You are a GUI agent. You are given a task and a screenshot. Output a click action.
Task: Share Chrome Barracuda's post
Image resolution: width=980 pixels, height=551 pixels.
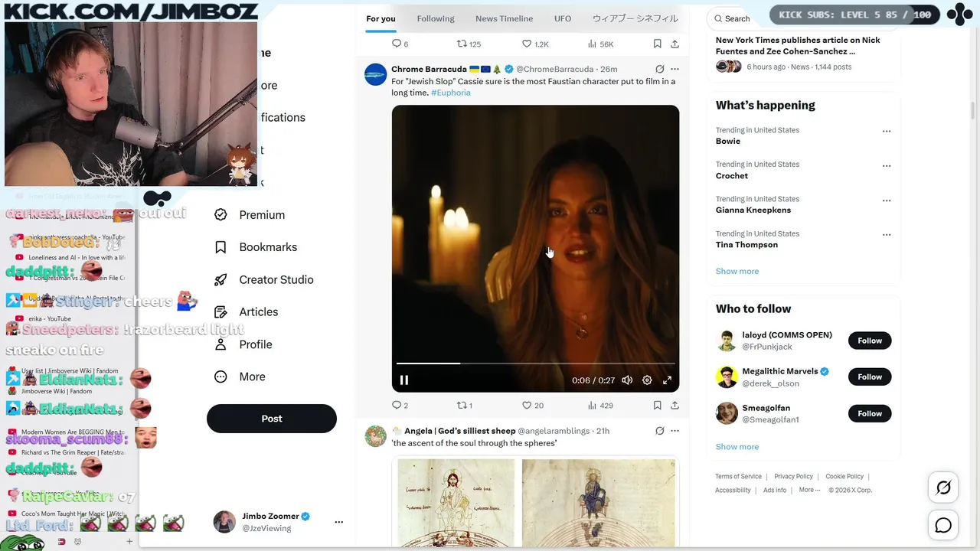[675, 406]
